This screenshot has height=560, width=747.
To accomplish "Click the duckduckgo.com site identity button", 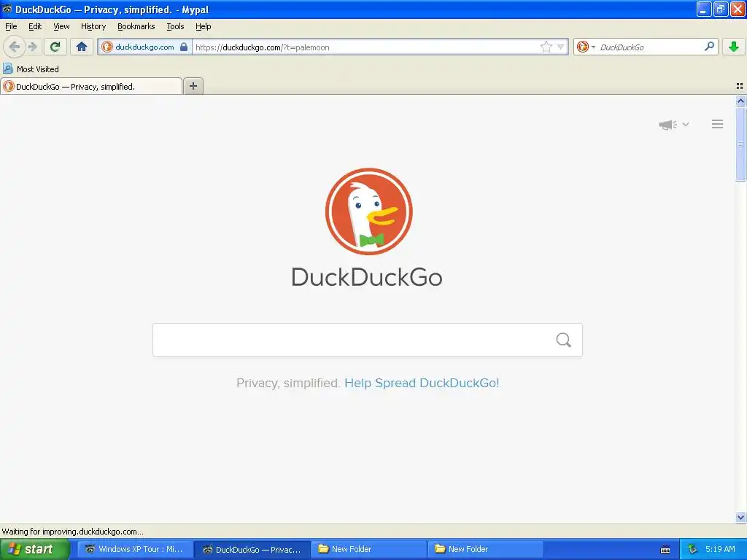I will click(144, 47).
